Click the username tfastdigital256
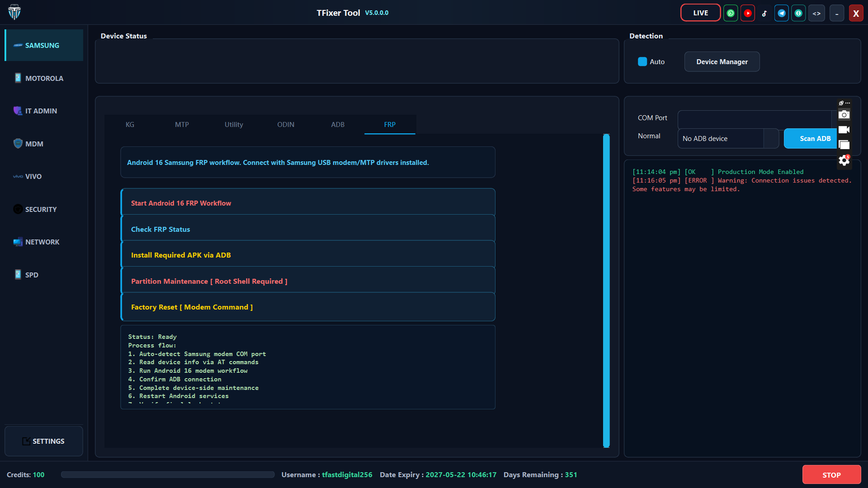 click(x=347, y=474)
